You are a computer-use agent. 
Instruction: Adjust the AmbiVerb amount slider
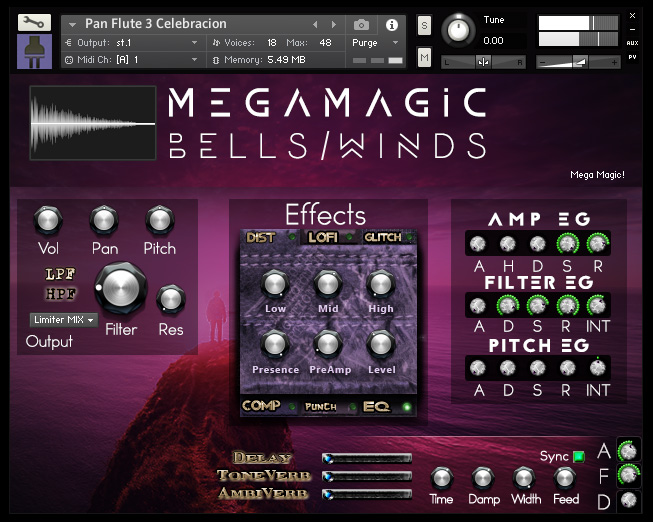point(367,495)
